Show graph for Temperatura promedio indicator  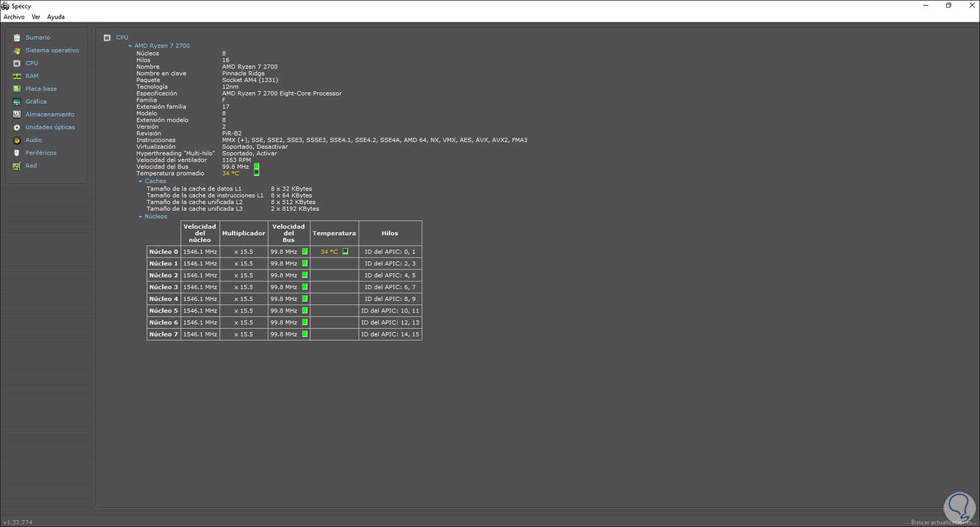(257, 173)
